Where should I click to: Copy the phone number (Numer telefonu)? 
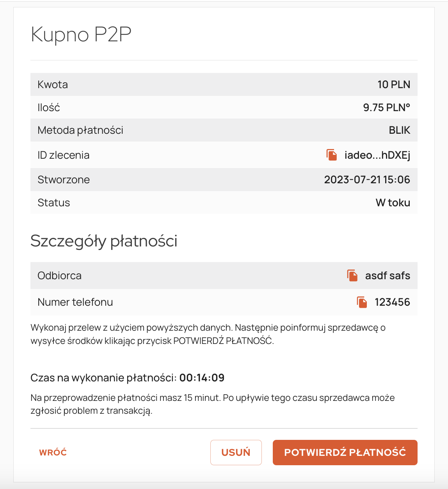click(362, 302)
